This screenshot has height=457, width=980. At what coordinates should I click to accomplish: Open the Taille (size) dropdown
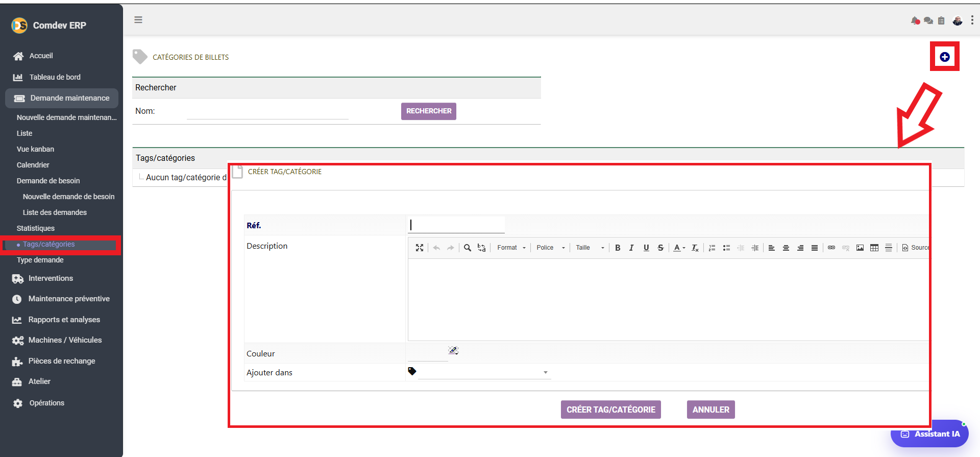click(590, 248)
